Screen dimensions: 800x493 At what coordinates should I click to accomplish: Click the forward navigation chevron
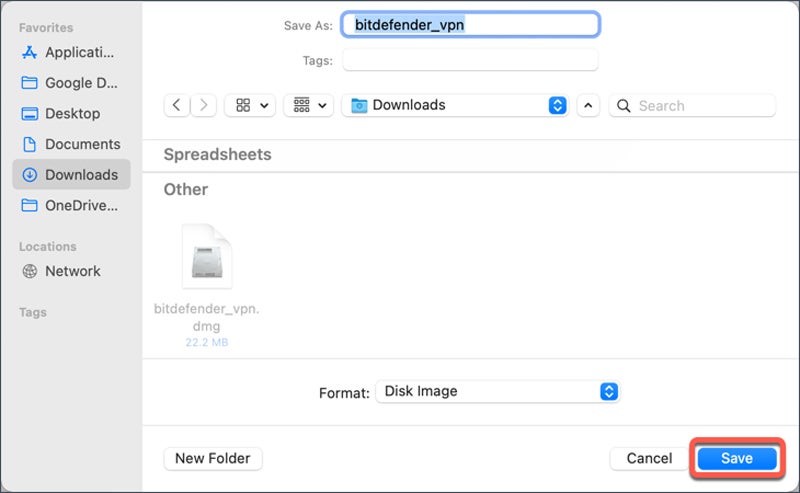(204, 105)
